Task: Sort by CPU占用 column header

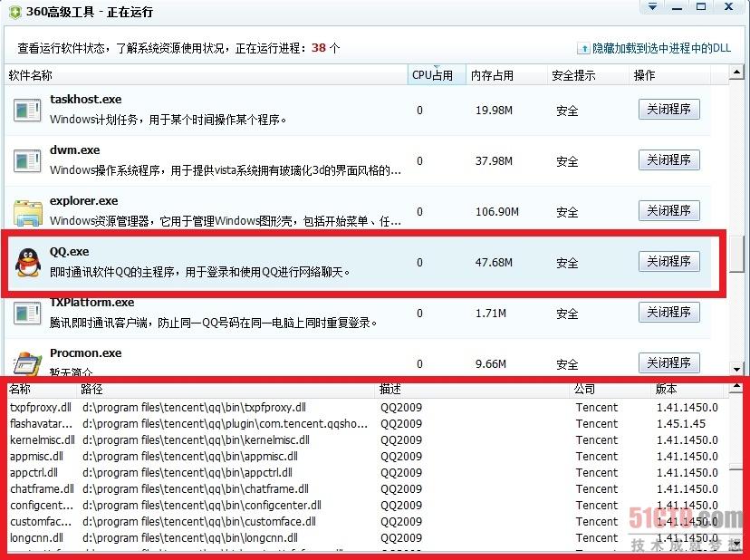Action: pyautogui.click(x=437, y=75)
